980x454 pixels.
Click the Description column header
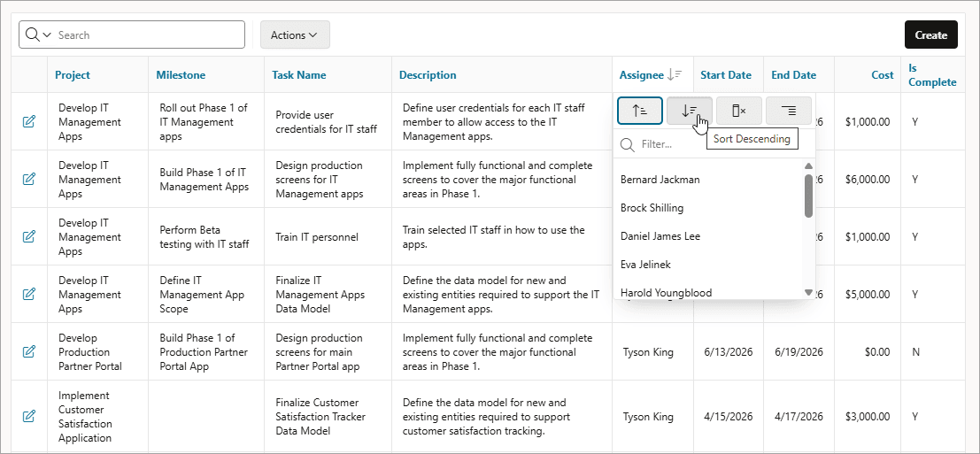pos(428,75)
